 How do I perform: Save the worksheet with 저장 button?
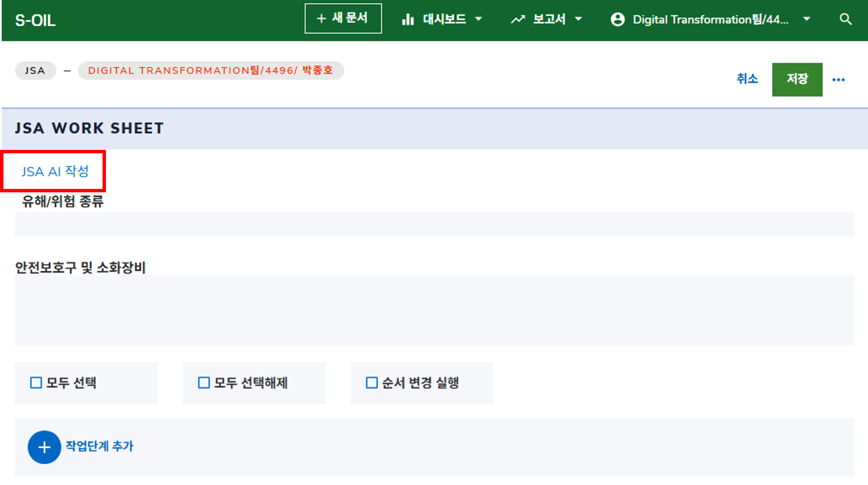pyautogui.click(x=797, y=80)
